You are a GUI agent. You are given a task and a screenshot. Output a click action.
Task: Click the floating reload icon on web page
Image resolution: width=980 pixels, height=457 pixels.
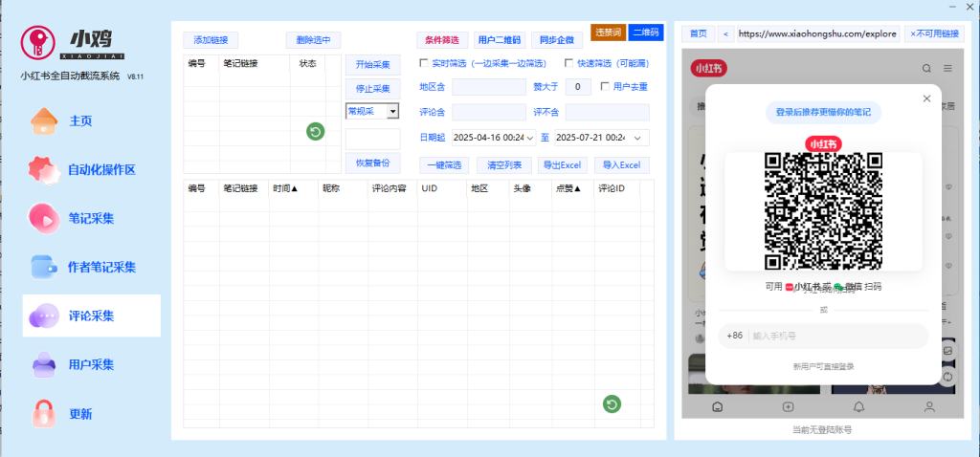tap(948, 377)
